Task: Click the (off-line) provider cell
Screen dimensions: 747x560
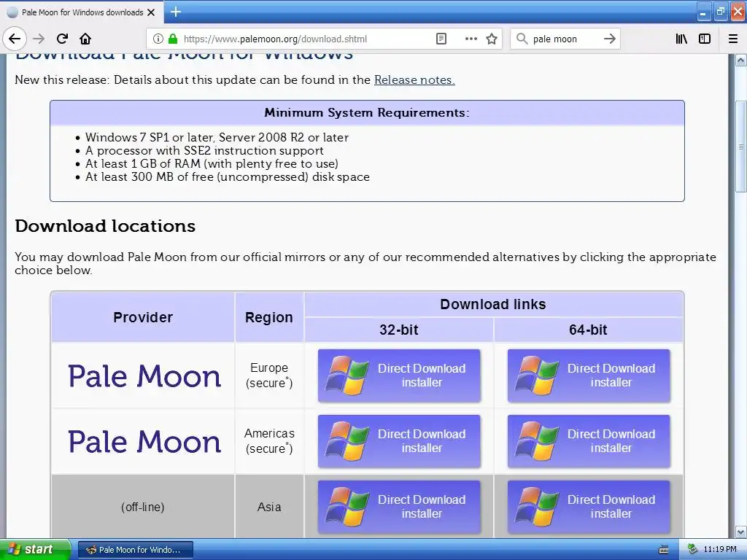Action: pos(143,507)
